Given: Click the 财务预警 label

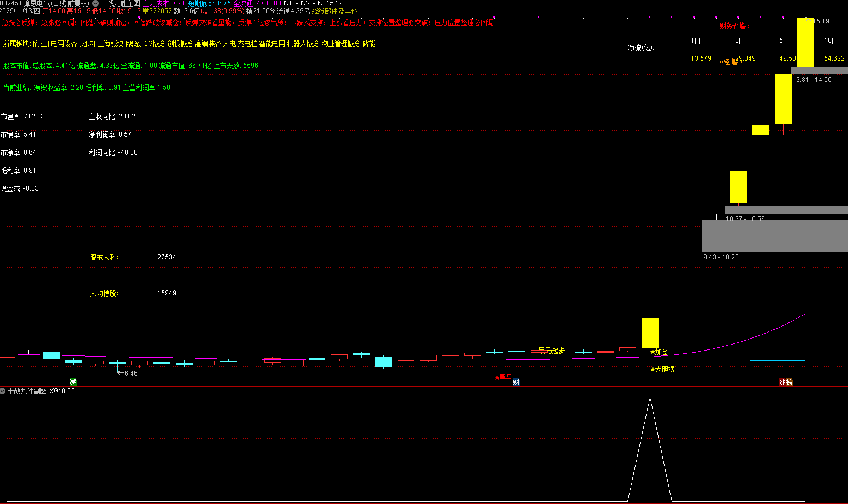Looking at the screenshot, I should click(x=734, y=26).
